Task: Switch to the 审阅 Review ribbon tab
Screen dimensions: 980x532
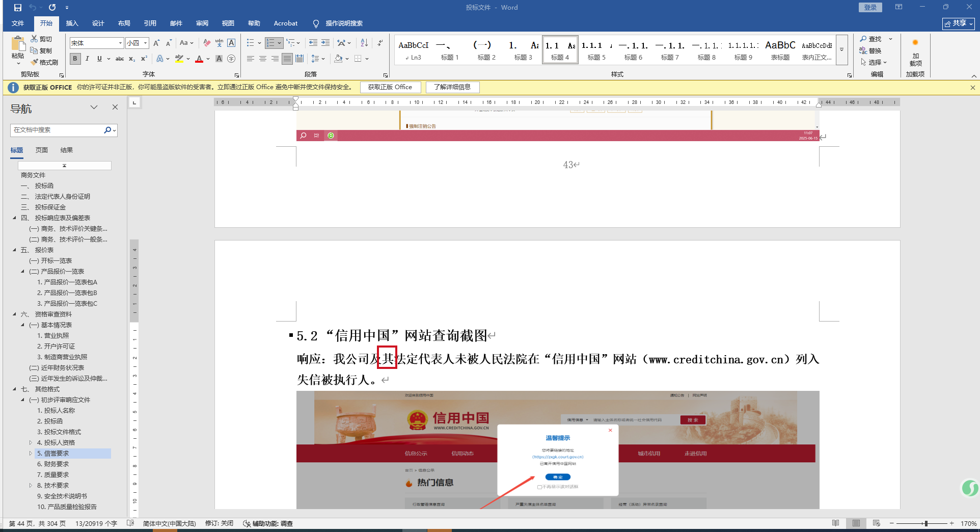Action: [x=202, y=23]
